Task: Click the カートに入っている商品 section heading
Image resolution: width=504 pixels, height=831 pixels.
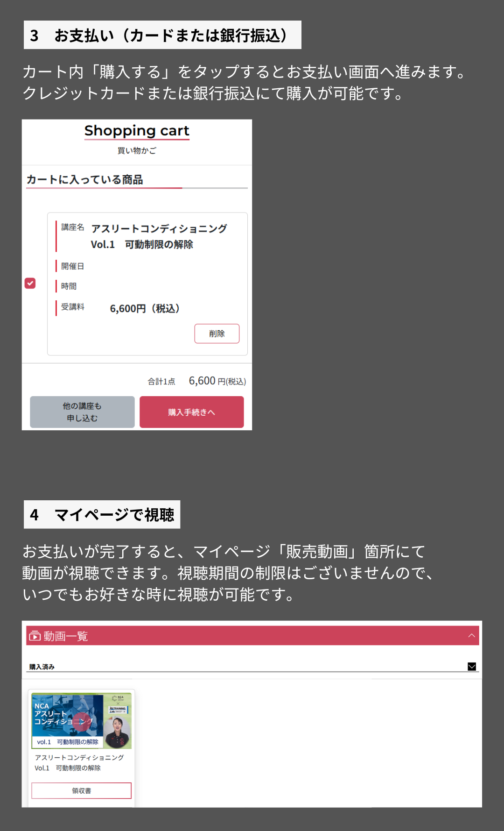Action: point(84,180)
